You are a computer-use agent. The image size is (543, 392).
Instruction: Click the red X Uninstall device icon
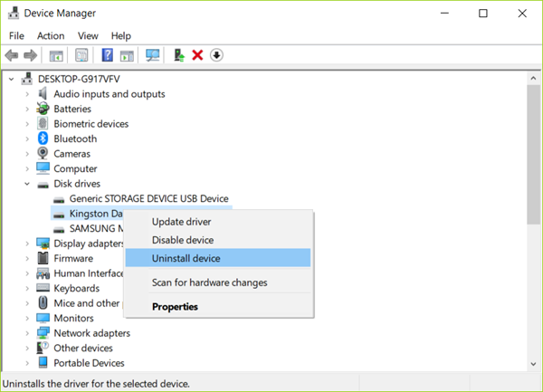pos(197,55)
